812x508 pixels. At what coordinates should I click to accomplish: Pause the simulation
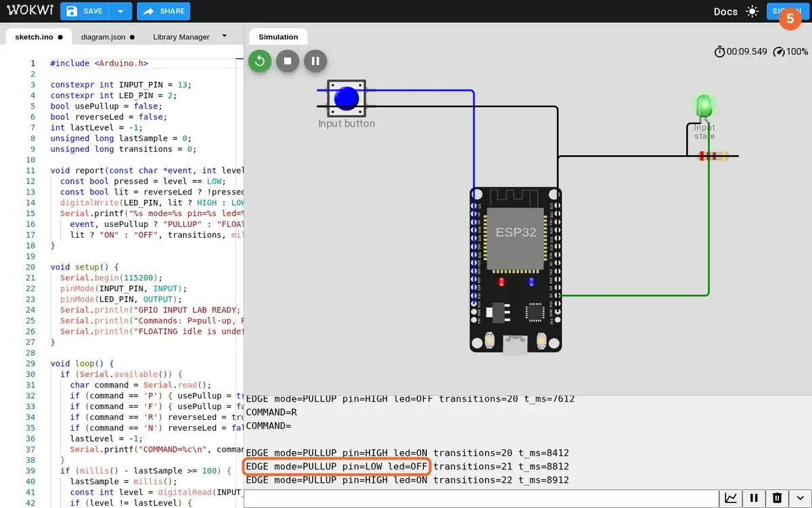click(x=315, y=61)
